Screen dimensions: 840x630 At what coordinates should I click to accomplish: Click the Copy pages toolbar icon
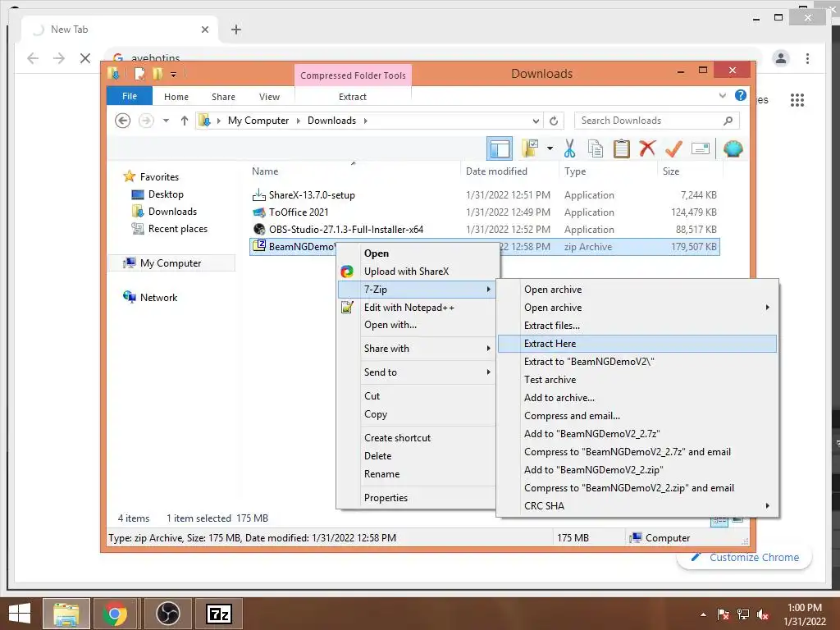click(596, 148)
